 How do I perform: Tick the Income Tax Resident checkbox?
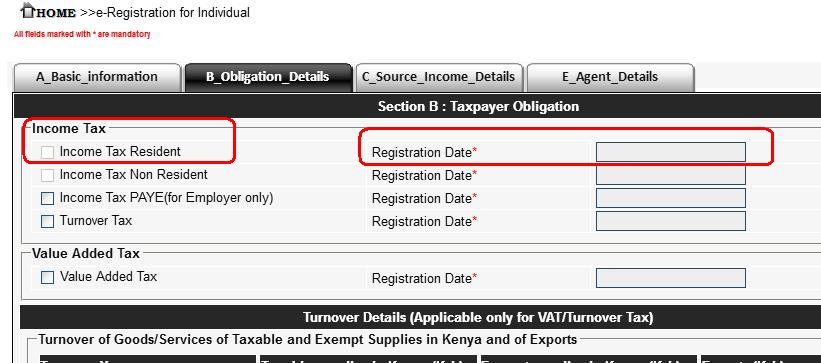(x=48, y=152)
